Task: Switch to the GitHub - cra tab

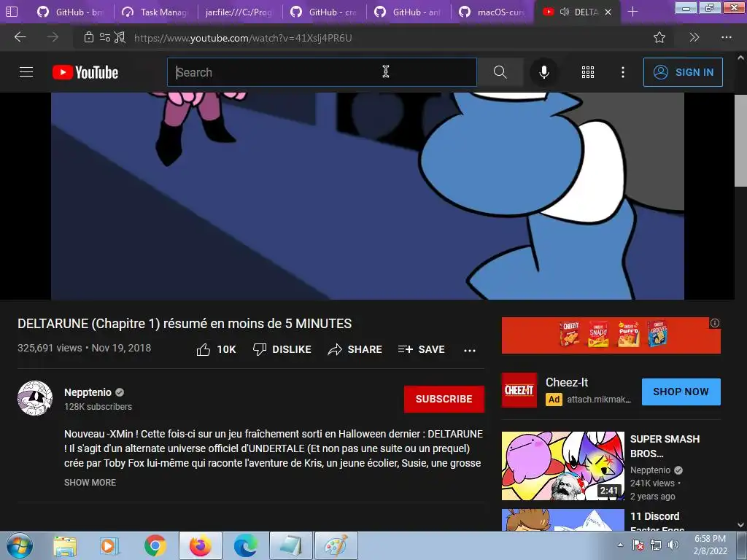Action: [x=324, y=12]
